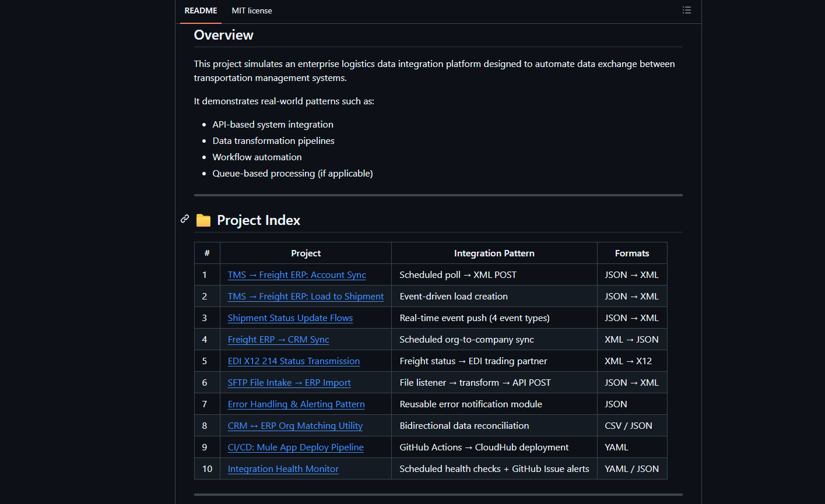Viewport: 825px width, 504px height.
Task: Open Shipment Status Update Flows link
Action: [290, 318]
